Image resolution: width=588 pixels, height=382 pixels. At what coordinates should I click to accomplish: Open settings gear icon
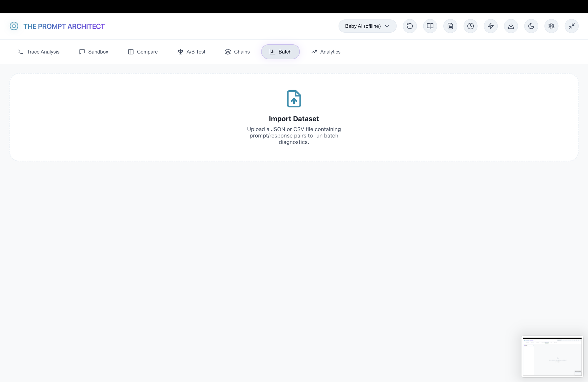(552, 26)
